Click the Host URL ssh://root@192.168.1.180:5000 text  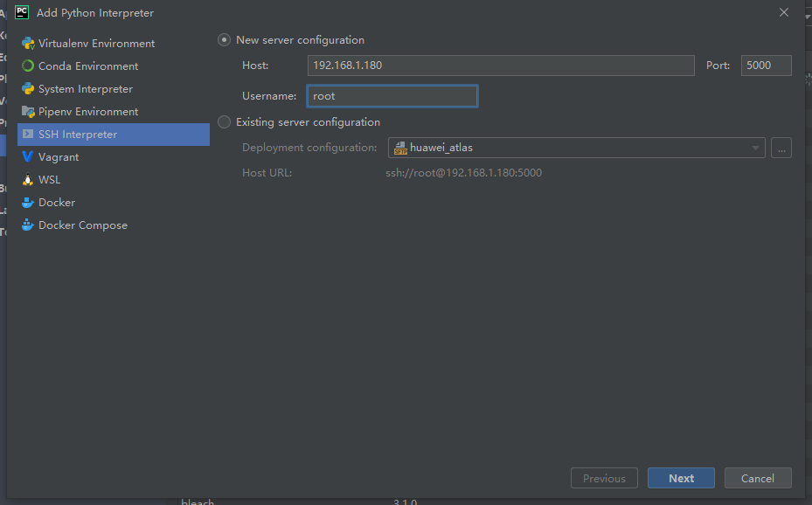pyautogui.click(x=463, y=173)
